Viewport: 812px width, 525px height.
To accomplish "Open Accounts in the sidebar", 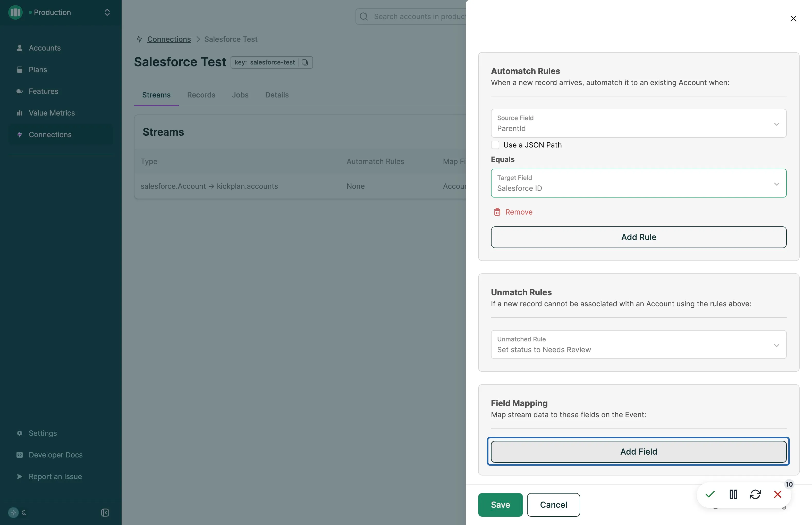I will [x=61, y=48].
